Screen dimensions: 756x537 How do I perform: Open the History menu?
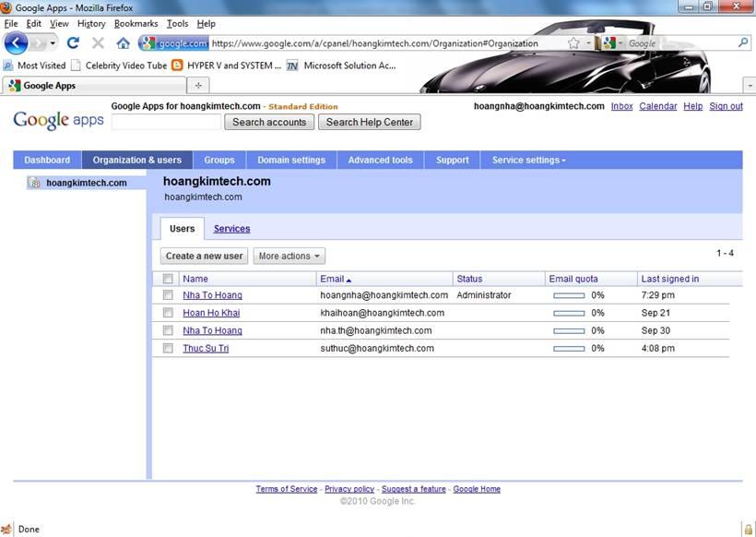tap(91, 24)
